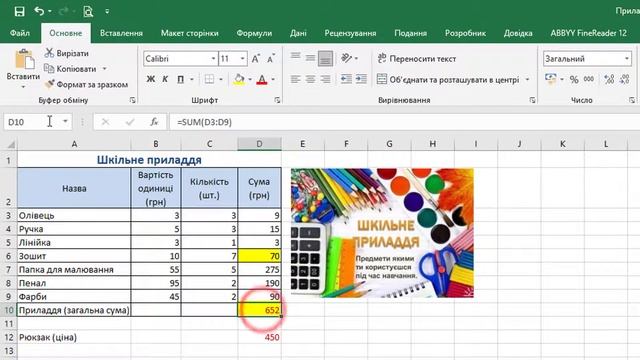The image size is (640, 360).
Task: Increase font size with larger A icon
Action: [256, 59]
